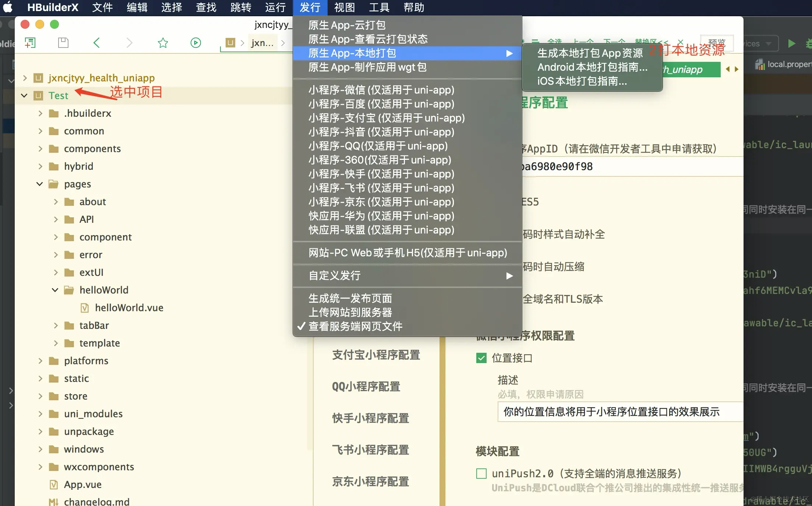
Task: Click the local.properties file icon
Action: point(760,64)
